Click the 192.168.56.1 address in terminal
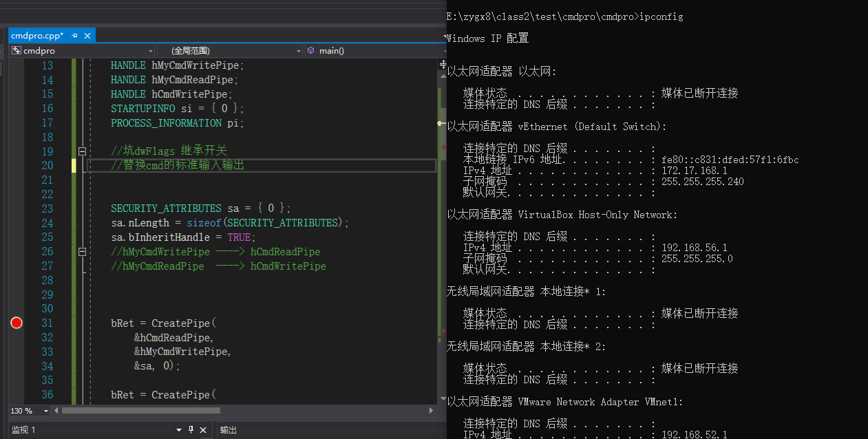 pyautogui.click(x=695, y=248)
